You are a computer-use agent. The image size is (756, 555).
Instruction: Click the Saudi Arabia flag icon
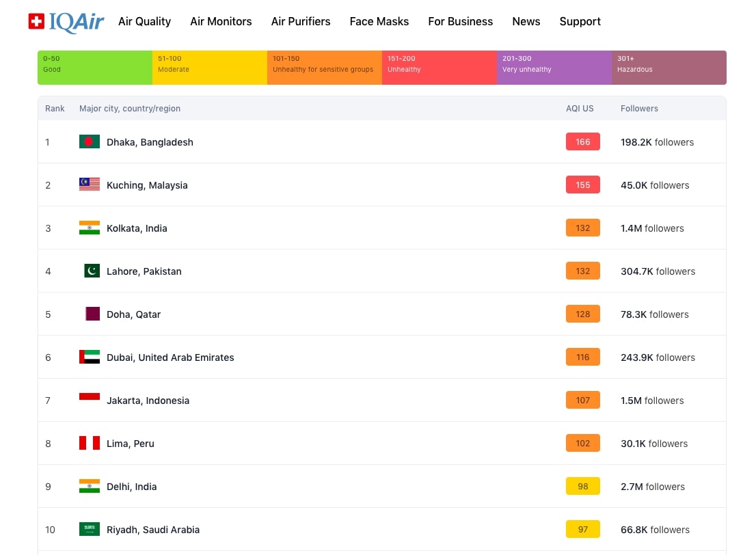point(89,530)
